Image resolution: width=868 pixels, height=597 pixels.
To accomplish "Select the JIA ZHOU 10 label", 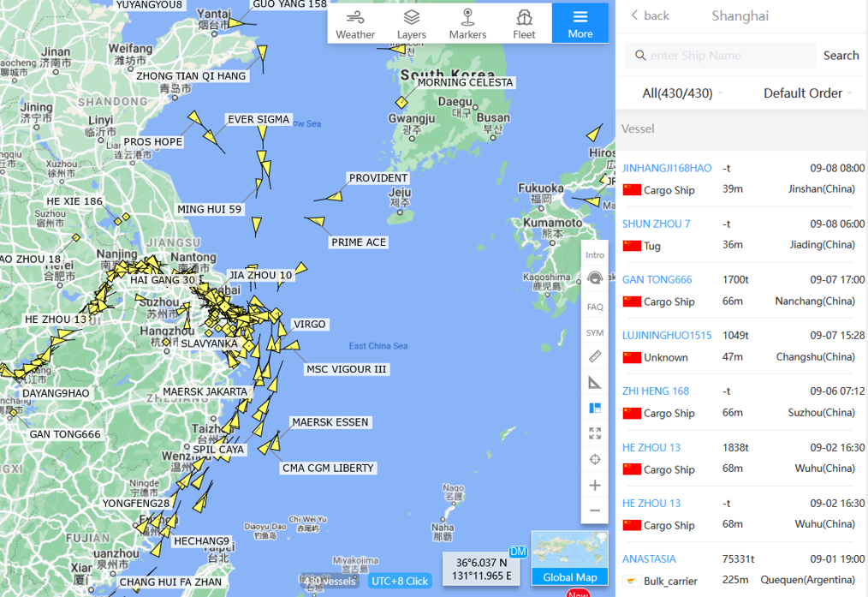I will [261, 275].
